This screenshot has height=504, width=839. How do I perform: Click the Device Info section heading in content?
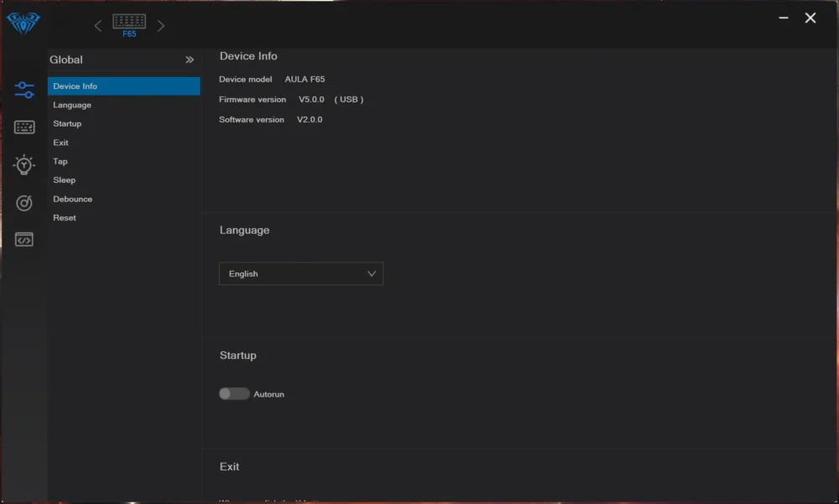tap(248, 56)
